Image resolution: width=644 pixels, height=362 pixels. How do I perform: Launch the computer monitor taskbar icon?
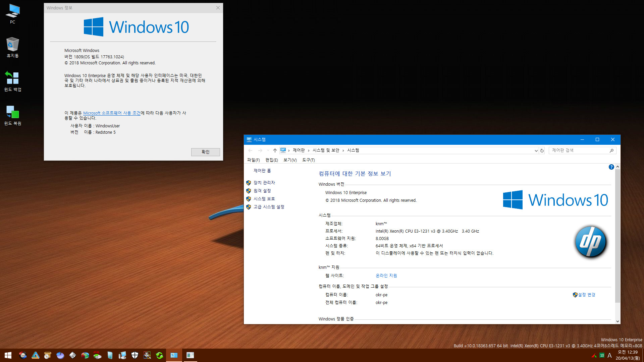point(122,355)
